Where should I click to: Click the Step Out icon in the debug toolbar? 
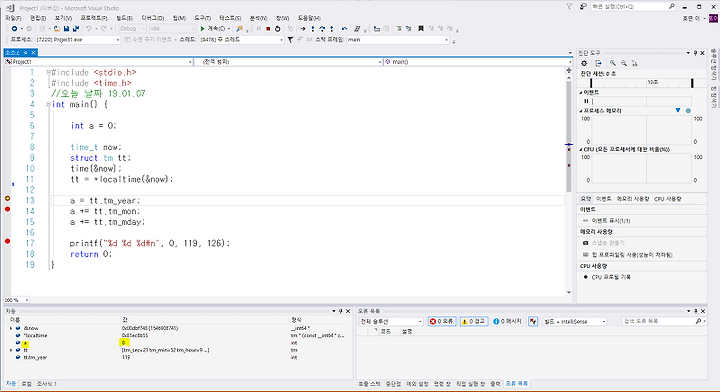click(332, 28)
